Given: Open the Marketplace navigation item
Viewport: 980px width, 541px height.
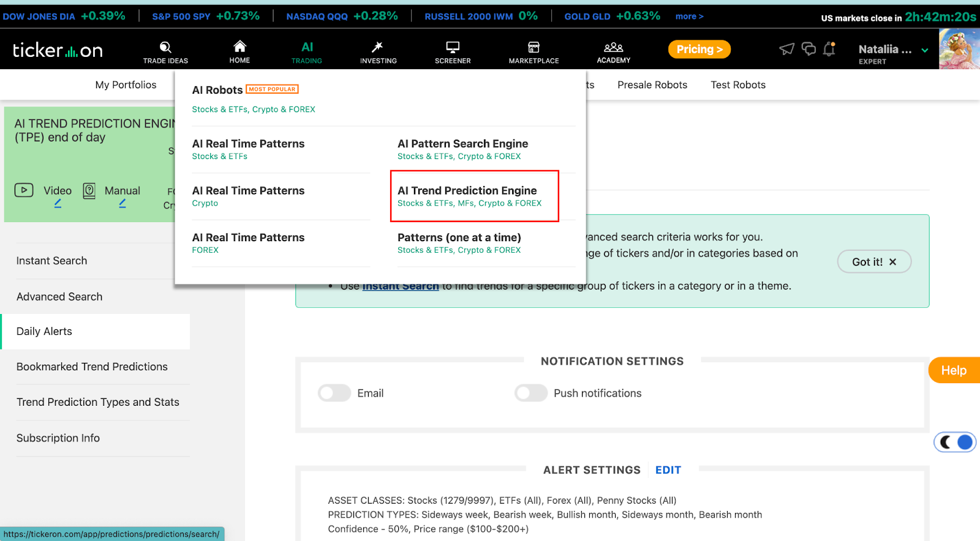Looking at the screenshot, I should click(533, 53).
